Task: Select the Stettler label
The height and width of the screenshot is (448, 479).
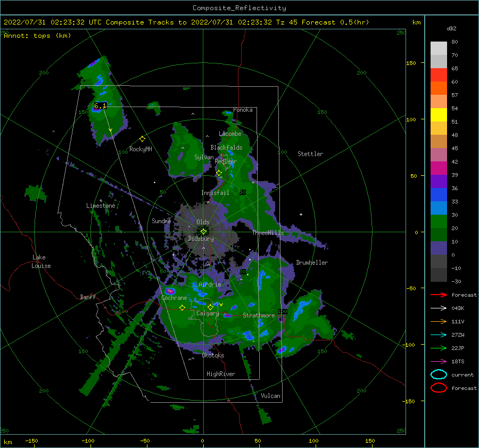Action: coord(310,154)
